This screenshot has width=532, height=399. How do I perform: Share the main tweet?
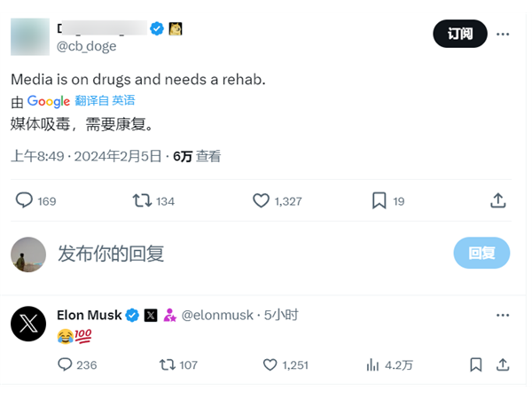click(498, 200)
